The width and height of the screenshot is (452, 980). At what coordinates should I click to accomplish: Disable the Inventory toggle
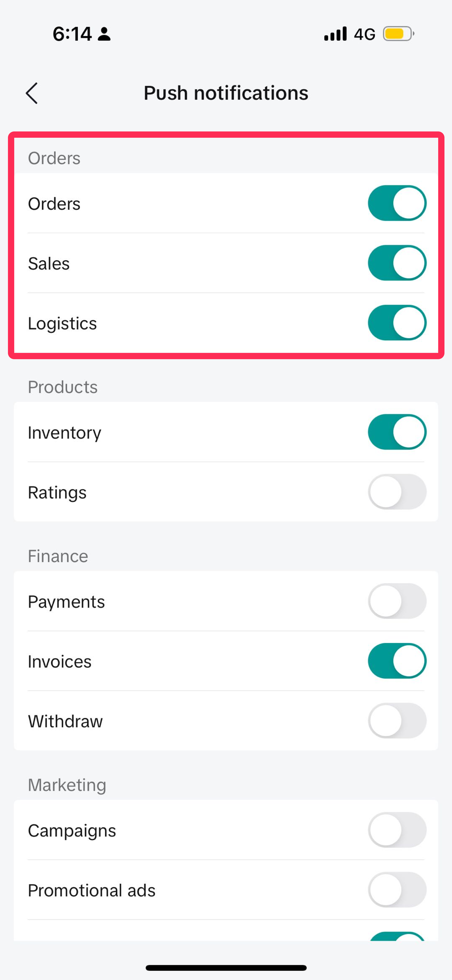click(397, 432)
